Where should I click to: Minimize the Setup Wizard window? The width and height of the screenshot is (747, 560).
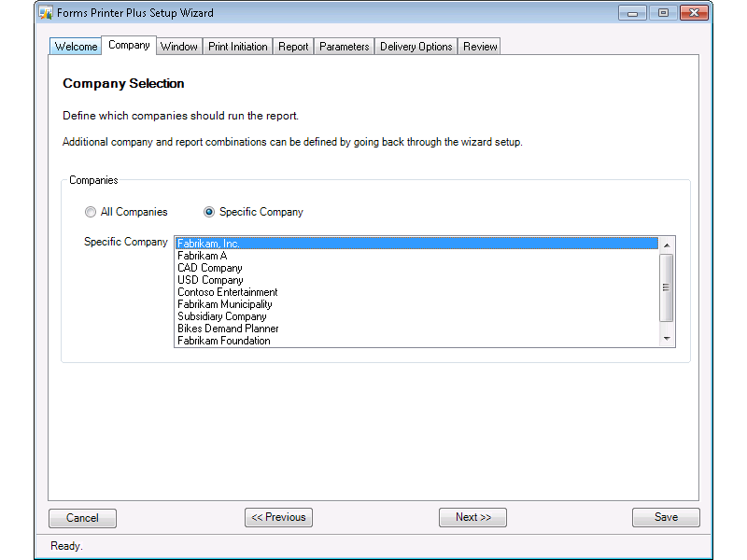pos(632,13)
